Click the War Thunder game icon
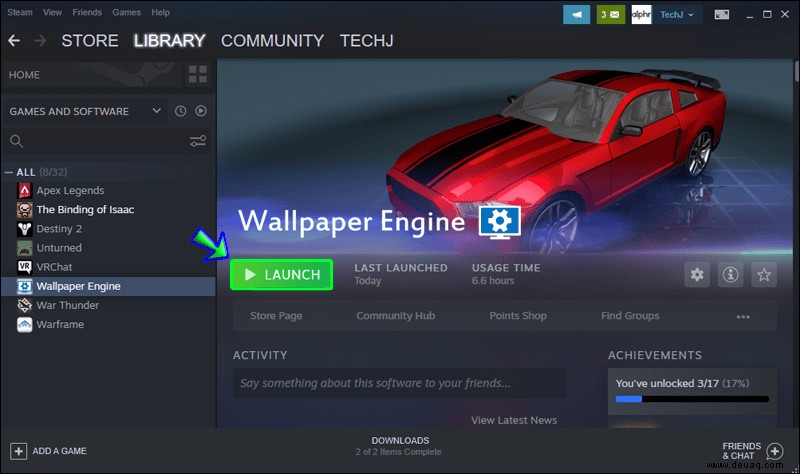Image resolution: width=800 pixels, height=474 pixels. point(24,305)
